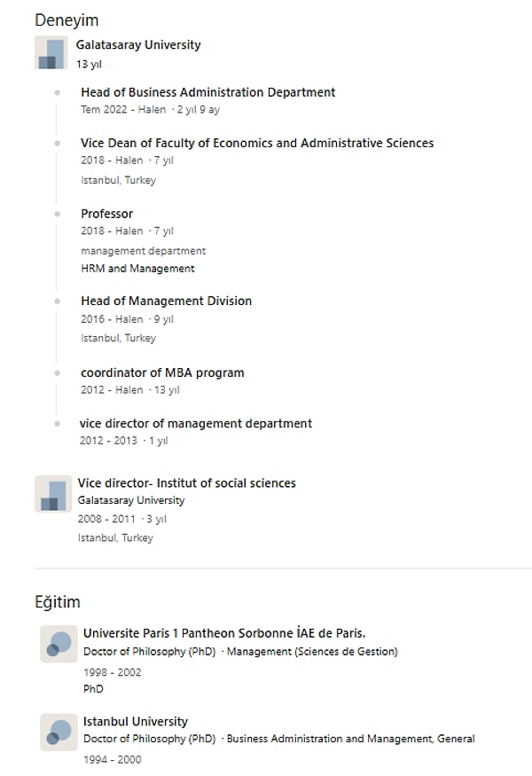The width and height of the screenshot is (532, 776).
Task: Click the Eğitim section heading
Action: pyautogui.click(x=58, y=602)
